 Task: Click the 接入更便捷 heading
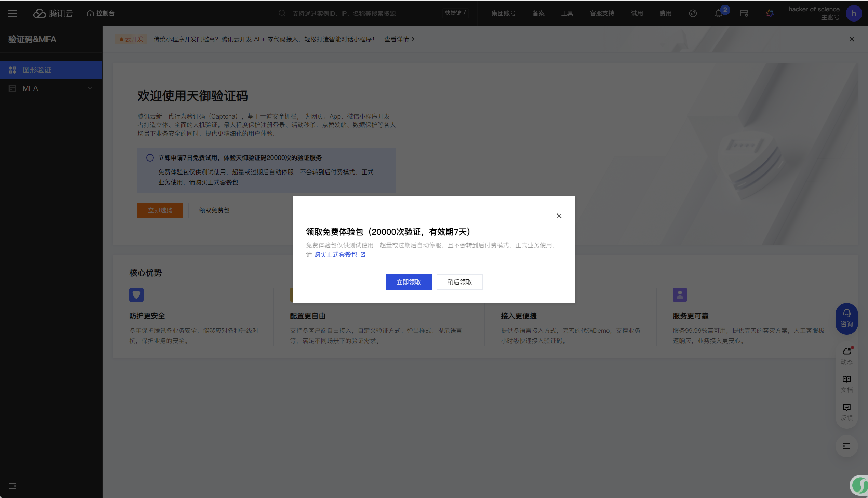(519, 316)
